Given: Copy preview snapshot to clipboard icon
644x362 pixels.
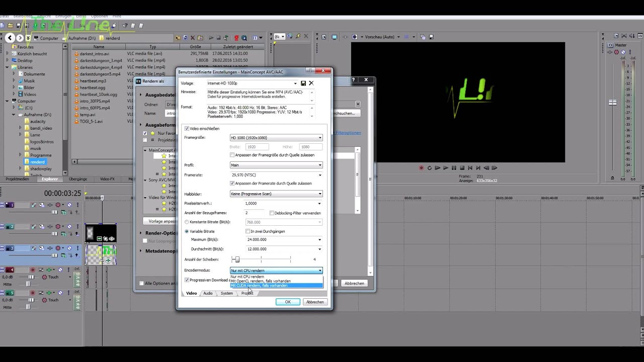Looking at the screenshot, I should point(423,37).
